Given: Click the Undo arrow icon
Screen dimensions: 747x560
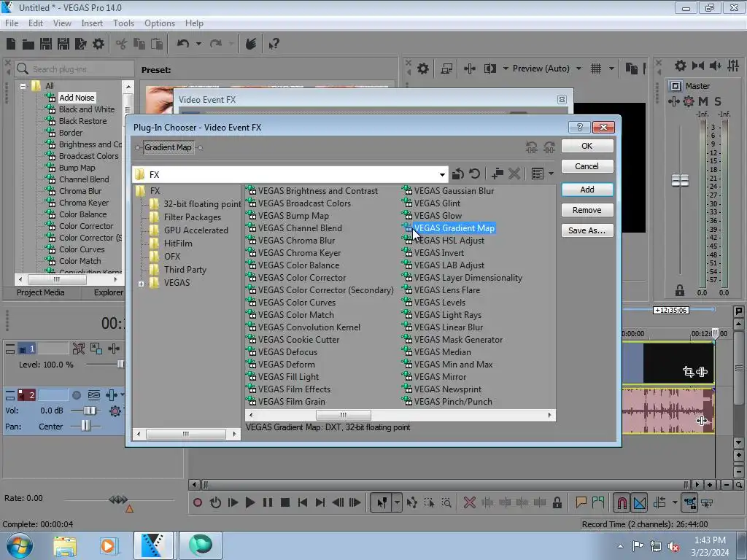Looking at the screenshot, I should (183, 44).
